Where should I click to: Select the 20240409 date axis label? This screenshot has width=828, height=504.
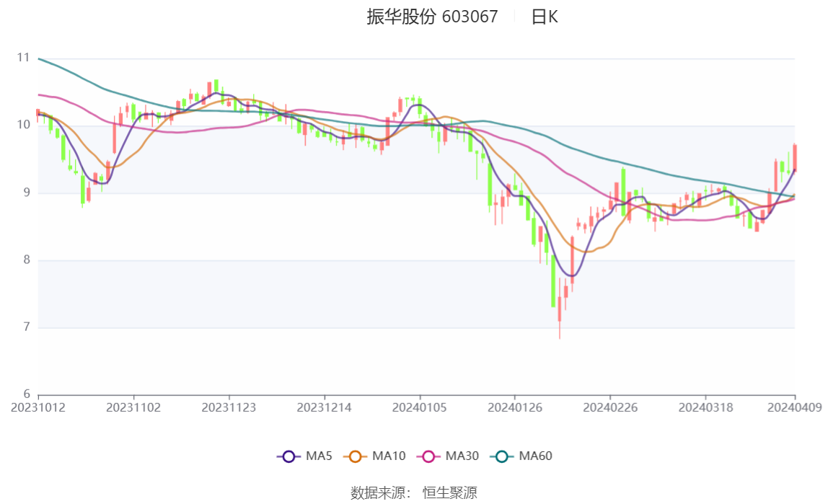[x=794, y=408]
